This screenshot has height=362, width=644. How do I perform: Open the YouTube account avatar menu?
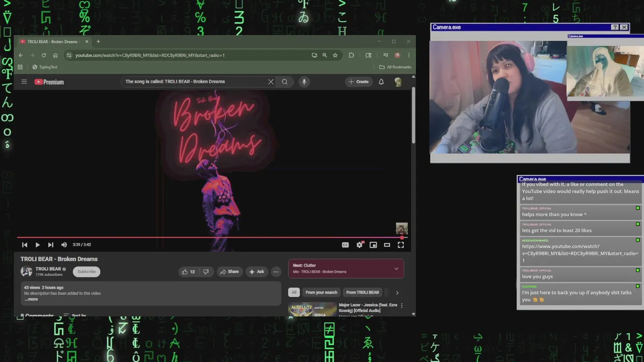398,81
